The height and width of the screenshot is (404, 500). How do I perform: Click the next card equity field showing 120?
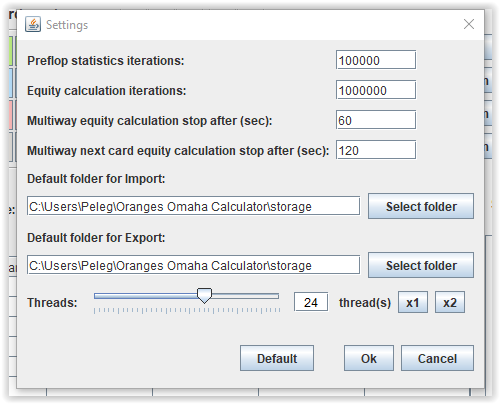click(x=376, y=150)
